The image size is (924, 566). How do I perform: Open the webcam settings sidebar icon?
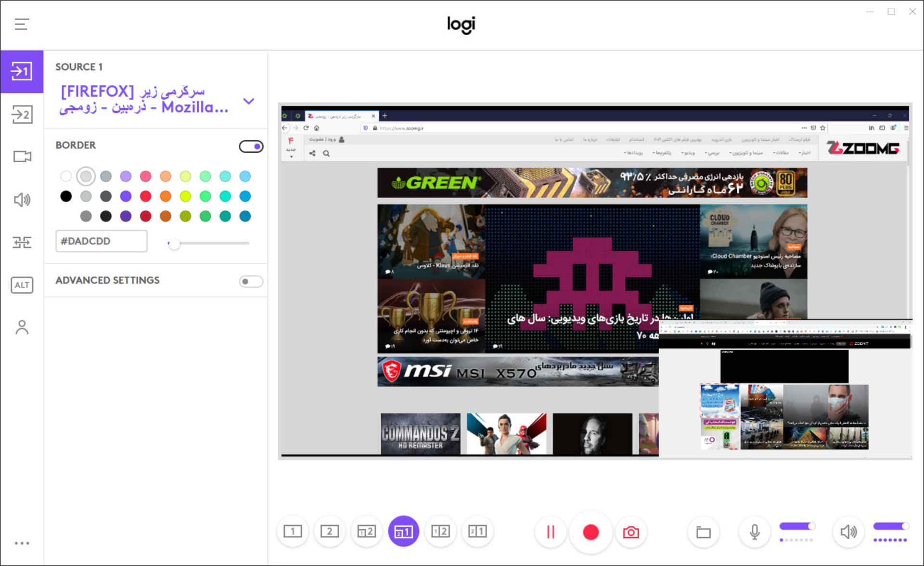pyautogui.click(x=22, y=156)
